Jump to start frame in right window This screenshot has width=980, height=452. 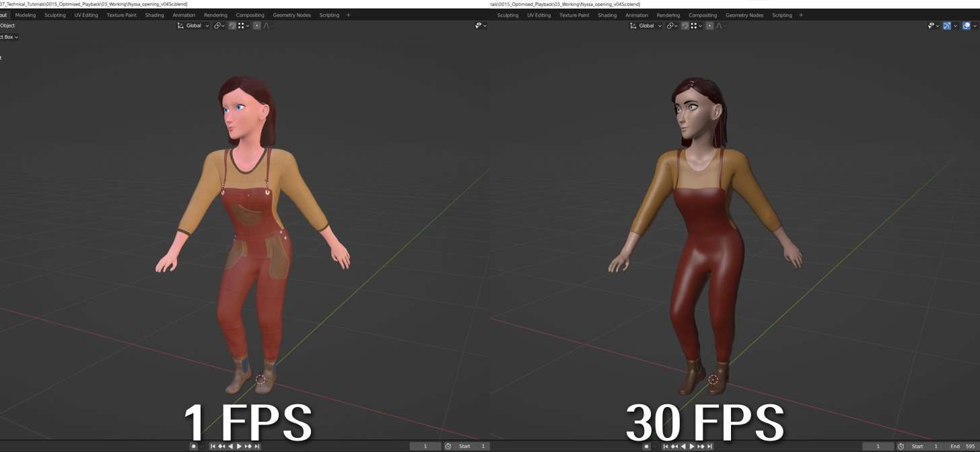(666, 446)
